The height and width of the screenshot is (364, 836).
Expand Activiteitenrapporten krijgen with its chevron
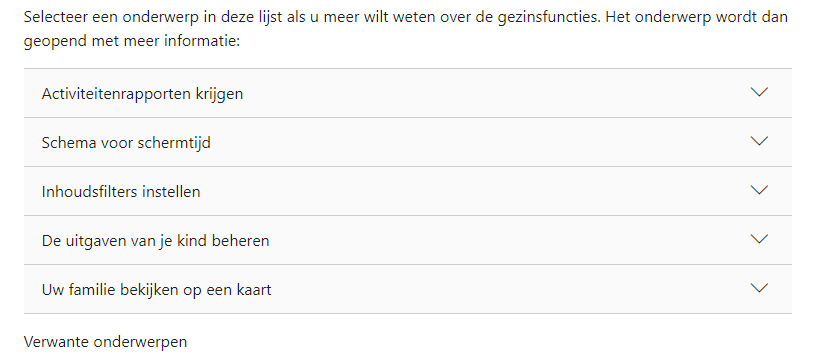pos(759,92)
